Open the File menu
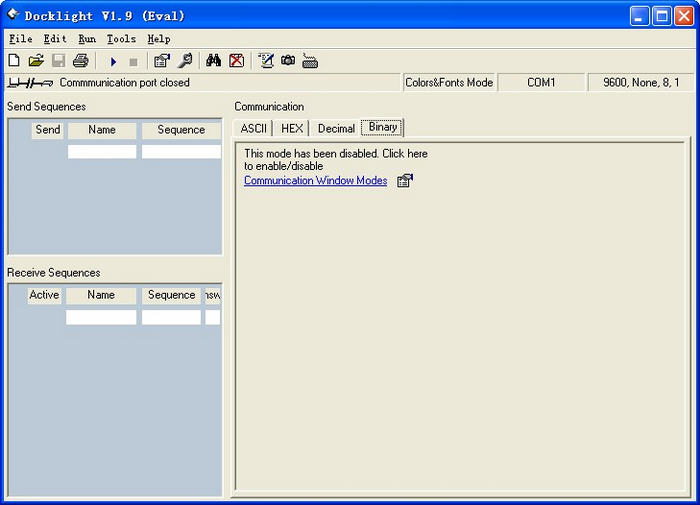Image resolution: width=700 pixels, height=505 pixels. [21, 39]
